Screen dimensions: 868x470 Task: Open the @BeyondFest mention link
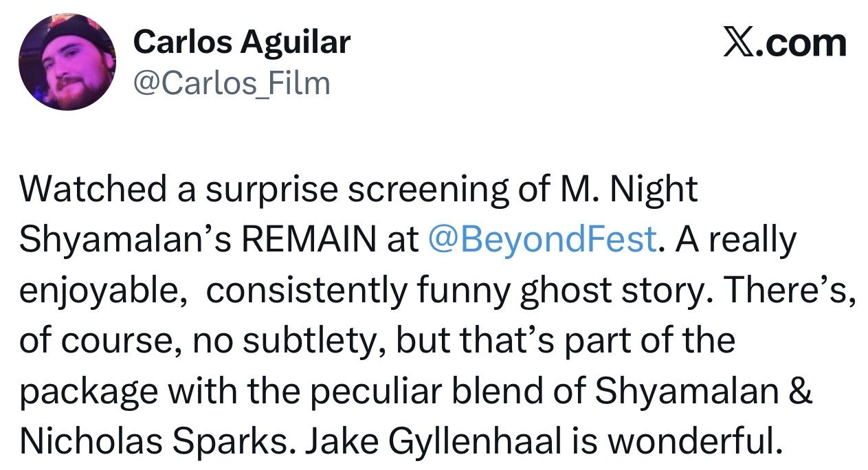coord(542,240)
